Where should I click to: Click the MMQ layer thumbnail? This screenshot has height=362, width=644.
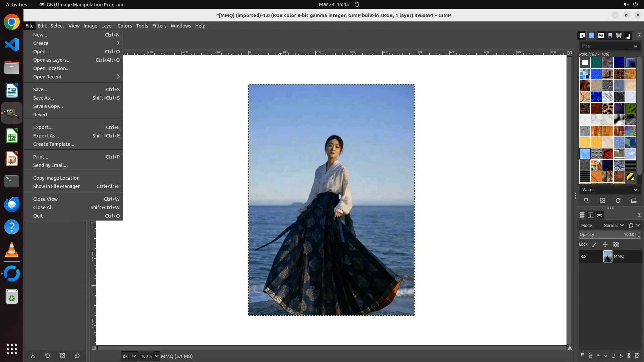(x=607, y=256)
